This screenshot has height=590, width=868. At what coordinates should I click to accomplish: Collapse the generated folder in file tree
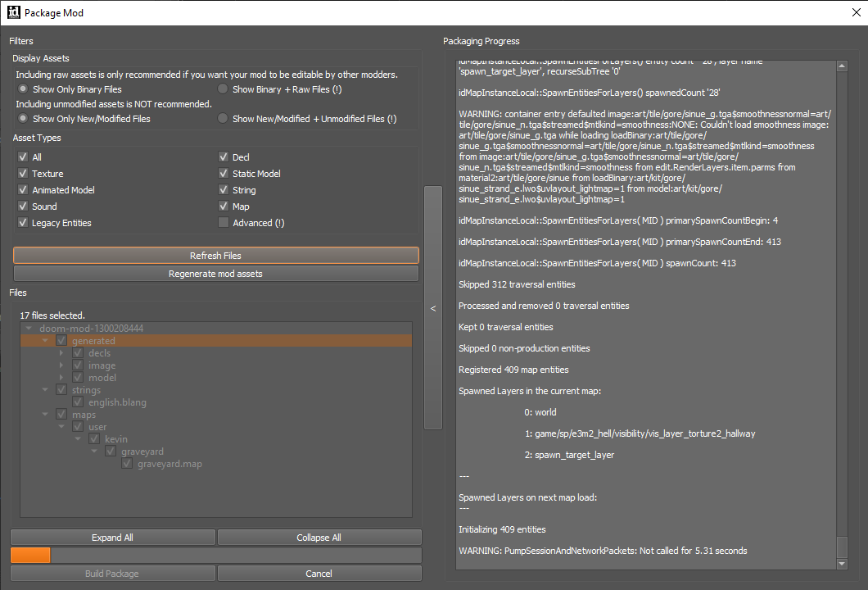point(45,340)
